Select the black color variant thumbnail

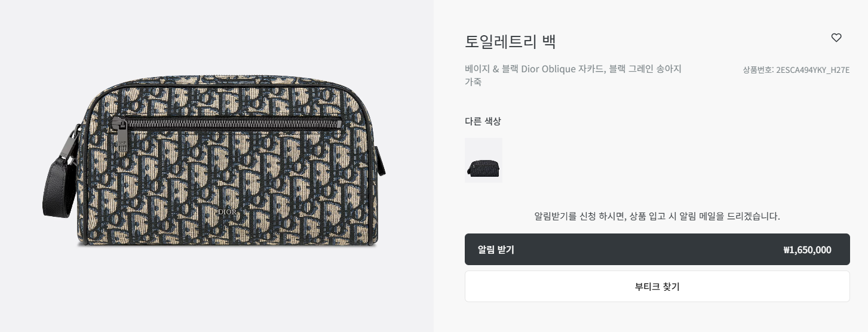coord(483,160)
